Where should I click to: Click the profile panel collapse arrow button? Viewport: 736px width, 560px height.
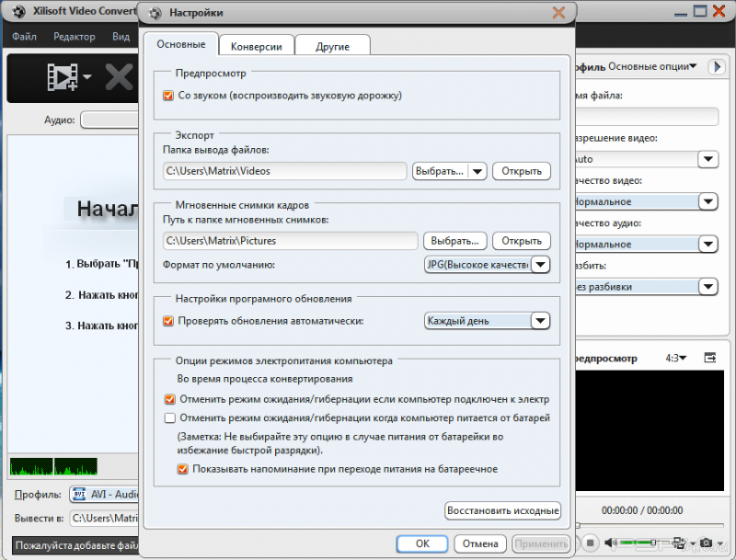716,67
